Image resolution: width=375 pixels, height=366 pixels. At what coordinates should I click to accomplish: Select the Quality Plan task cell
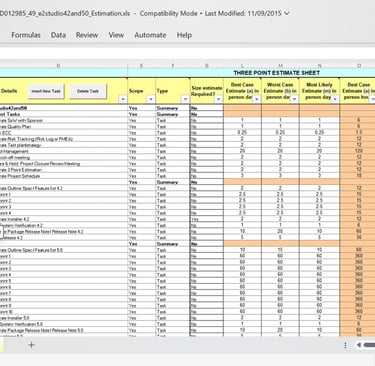click(64, 127)
